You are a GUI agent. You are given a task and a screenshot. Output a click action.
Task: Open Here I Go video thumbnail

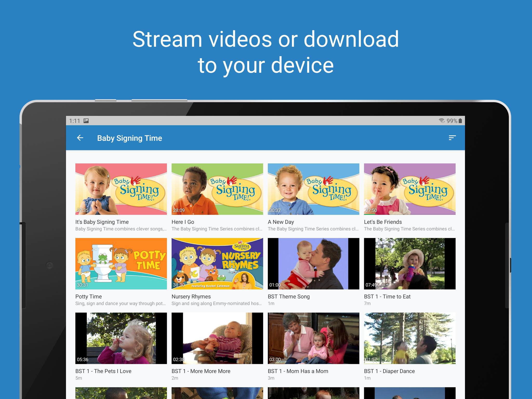pyautogui.click(x=217, y=189)
